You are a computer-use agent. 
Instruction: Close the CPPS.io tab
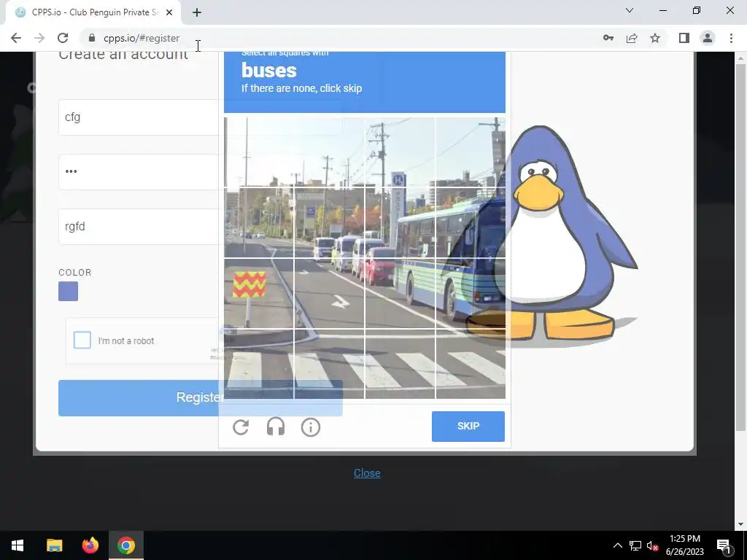pyautogui.click(x=169, y=12)
